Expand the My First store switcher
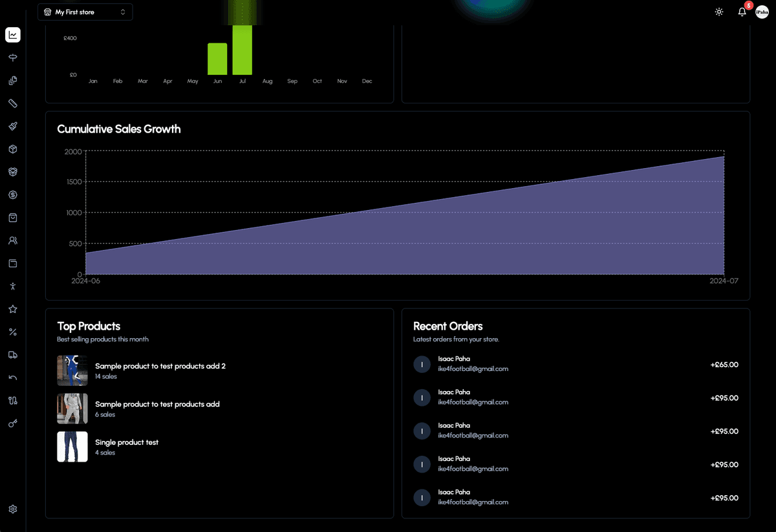 [85, 12]
